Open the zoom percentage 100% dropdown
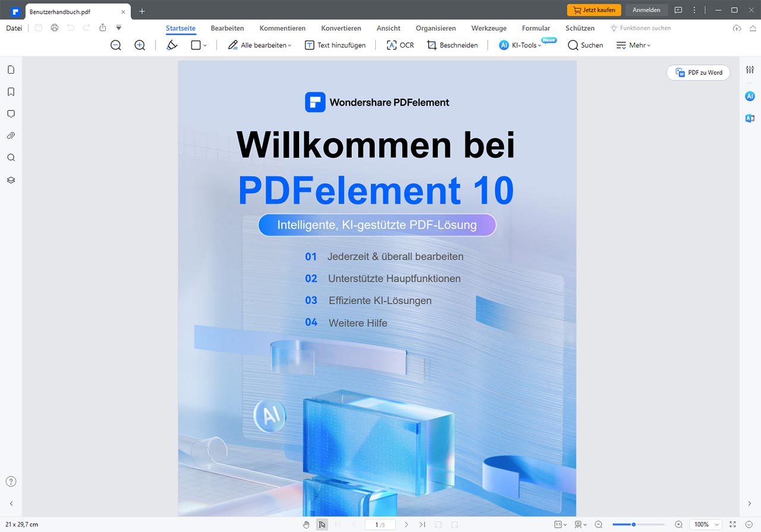Screen dimensions: 761x532 point(706,524)
